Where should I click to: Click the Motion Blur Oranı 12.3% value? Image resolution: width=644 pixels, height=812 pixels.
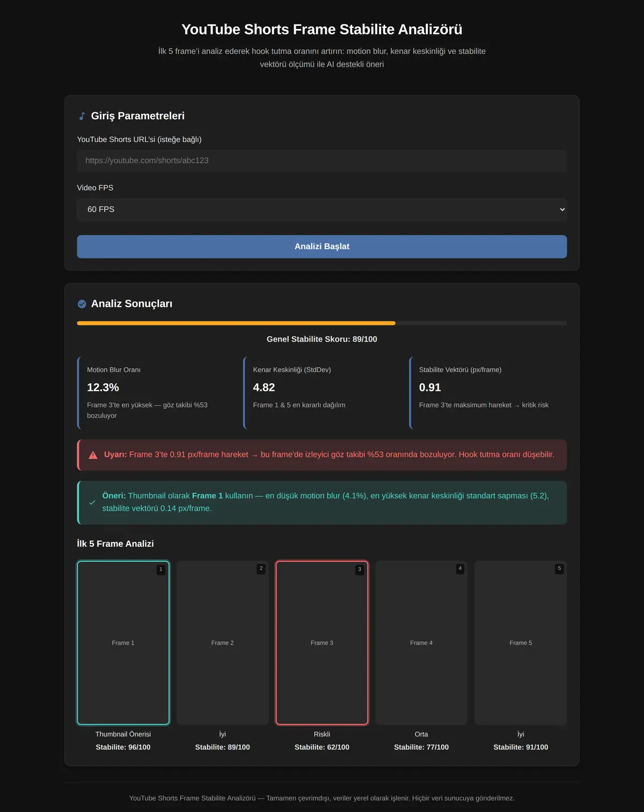[103, 388]
